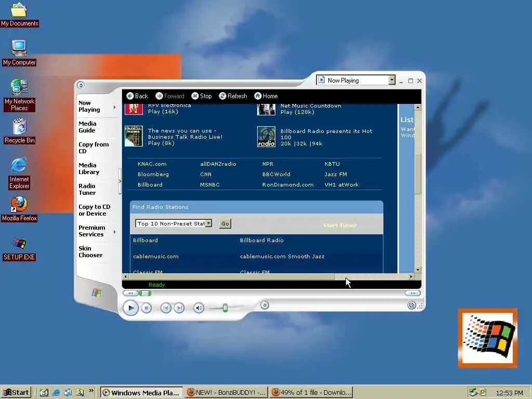Open the Bloomberg station link
Screen dimensions: 532x399
(153, 175)
